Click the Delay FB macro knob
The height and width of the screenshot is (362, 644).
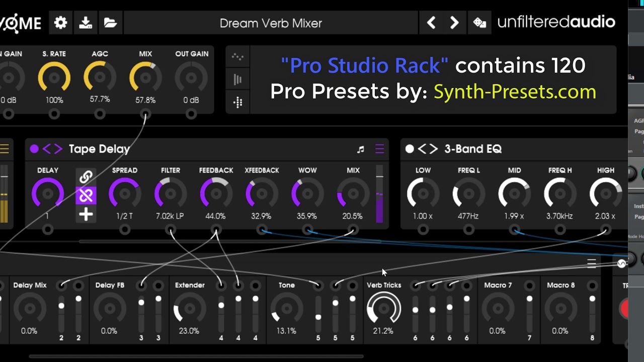[109, 308]
